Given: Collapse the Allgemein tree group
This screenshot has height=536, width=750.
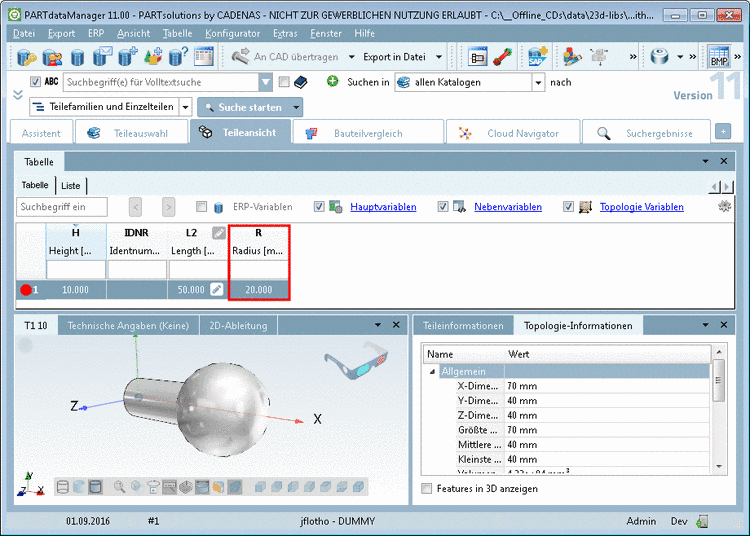Looking at the screenshot, I should (x=432, y=372).
